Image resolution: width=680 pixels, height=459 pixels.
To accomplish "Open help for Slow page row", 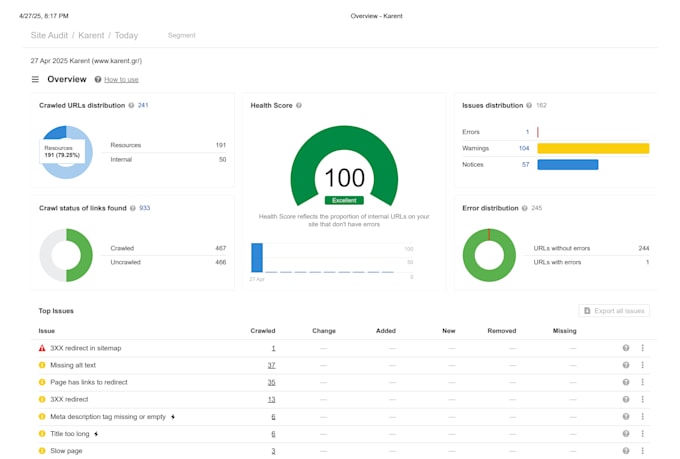I will coord(626,451).
